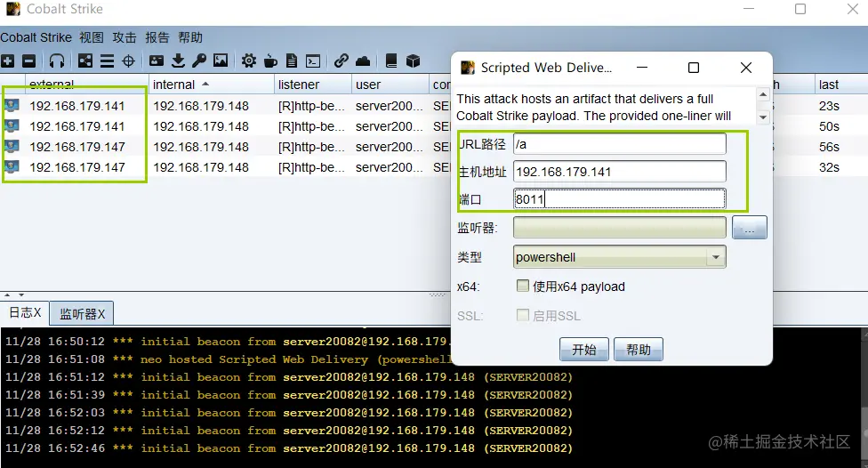Select the 16:51:08 neo hosted log line
Viewport: 868px width, 468px height.
tap(227, 359)
